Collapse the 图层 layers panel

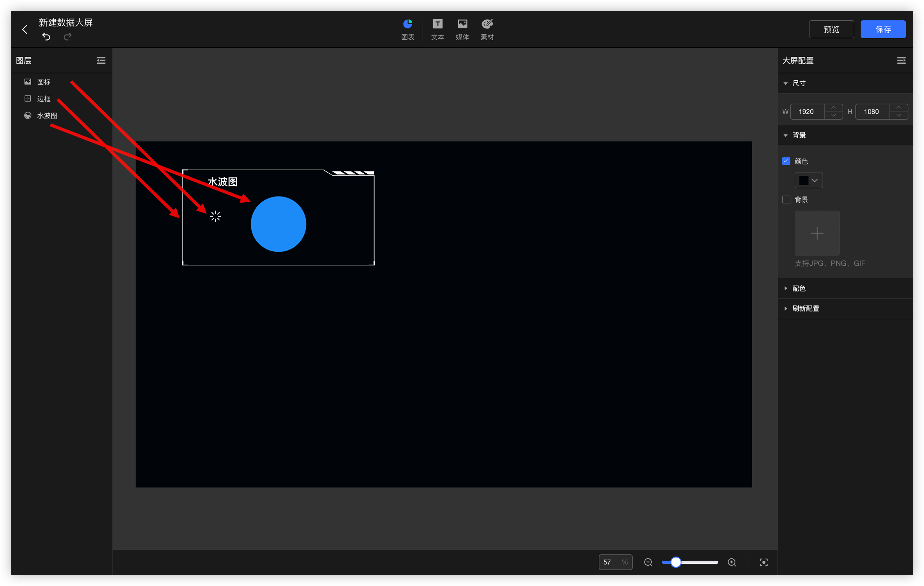pos(101,60)
